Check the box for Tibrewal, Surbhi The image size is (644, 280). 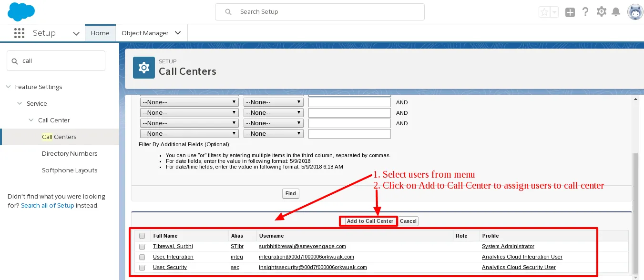click(x=142, y=247)
